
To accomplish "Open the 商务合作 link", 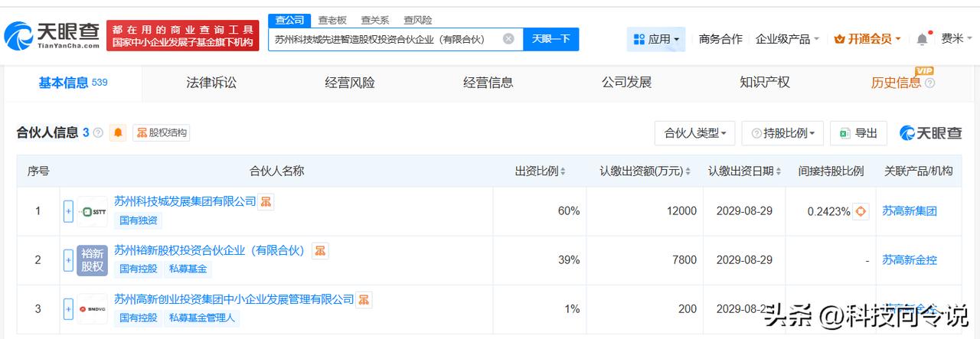I will 720,39.
